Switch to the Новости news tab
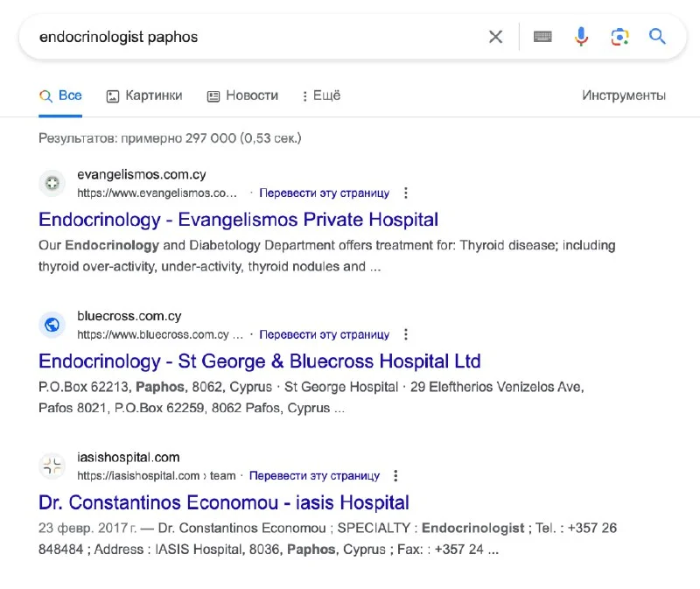 (242, 95)
